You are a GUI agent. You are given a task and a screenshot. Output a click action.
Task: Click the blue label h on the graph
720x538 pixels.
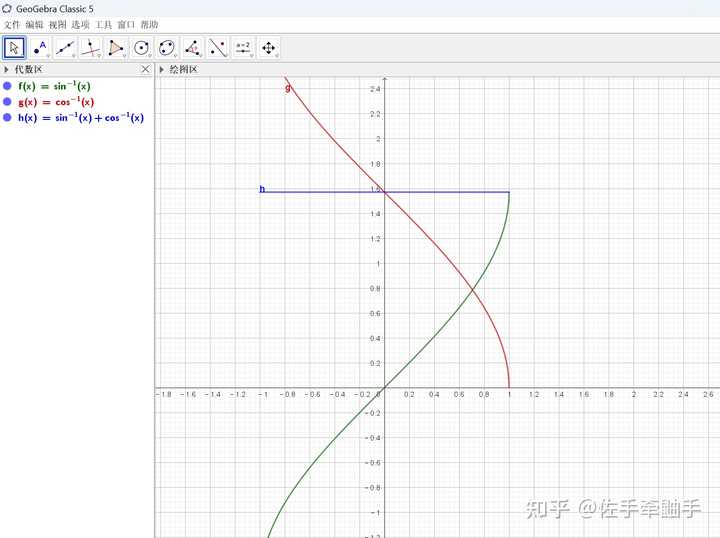coord(262,188)
